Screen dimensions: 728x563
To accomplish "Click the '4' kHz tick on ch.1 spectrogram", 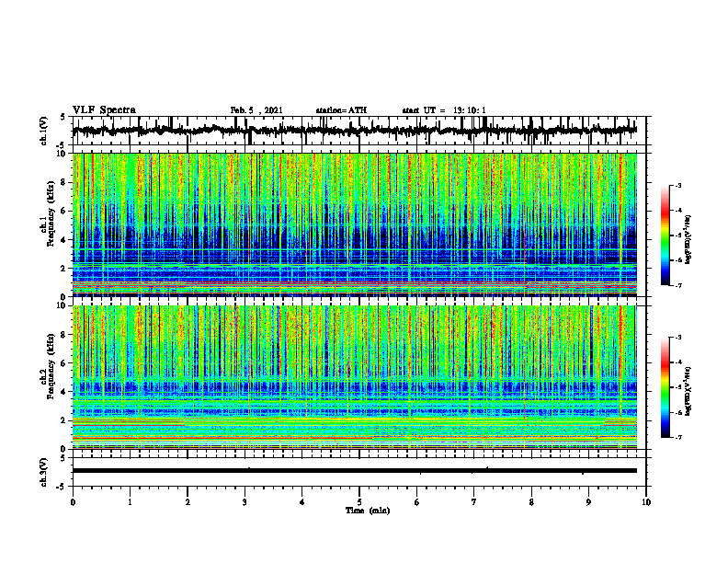I will [x=63, y=240].
